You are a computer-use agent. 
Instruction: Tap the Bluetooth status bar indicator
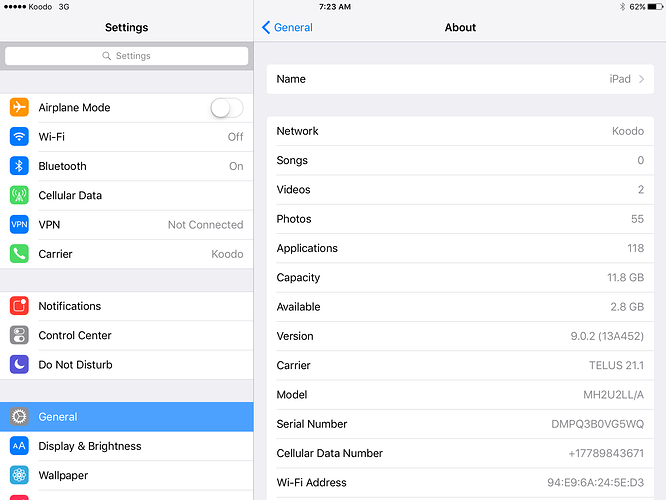(623, 7)
